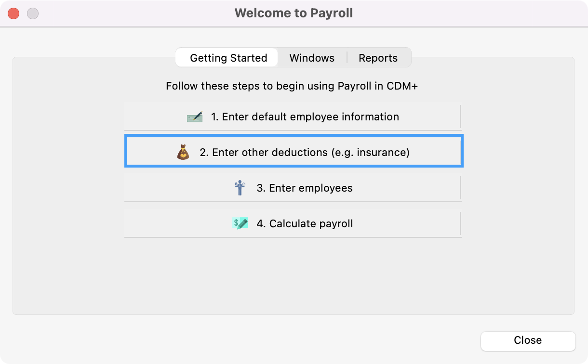Screen dimensions: 588x364
Task: Choose step 2 Enter other deductions
Action: click(294, 152)
